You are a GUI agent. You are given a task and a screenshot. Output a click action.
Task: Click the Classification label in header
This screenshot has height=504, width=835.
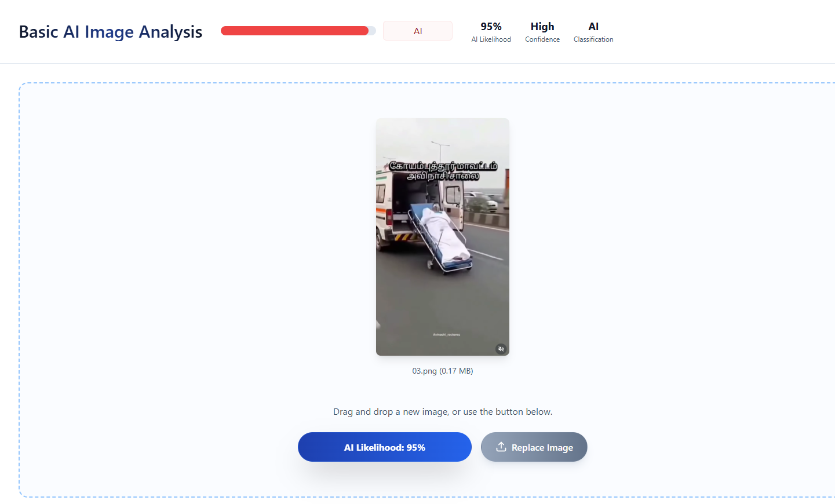tap(593, 39)
